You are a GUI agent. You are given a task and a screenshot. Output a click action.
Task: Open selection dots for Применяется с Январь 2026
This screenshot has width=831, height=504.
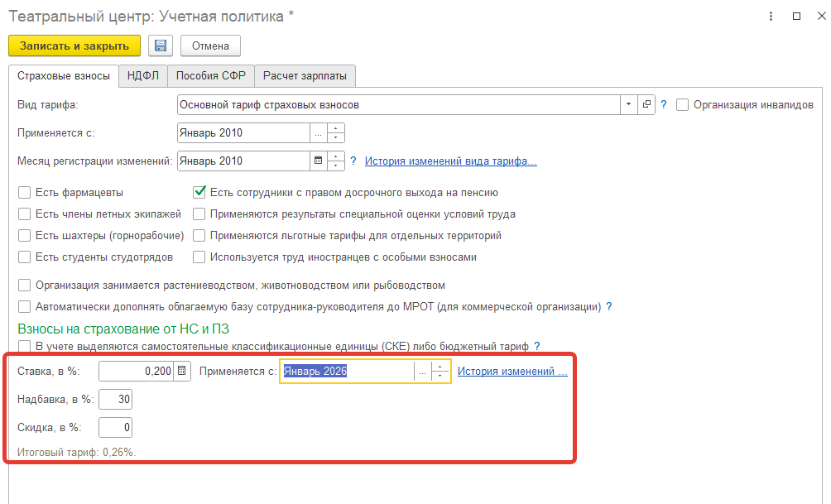[x=422, y=371]
